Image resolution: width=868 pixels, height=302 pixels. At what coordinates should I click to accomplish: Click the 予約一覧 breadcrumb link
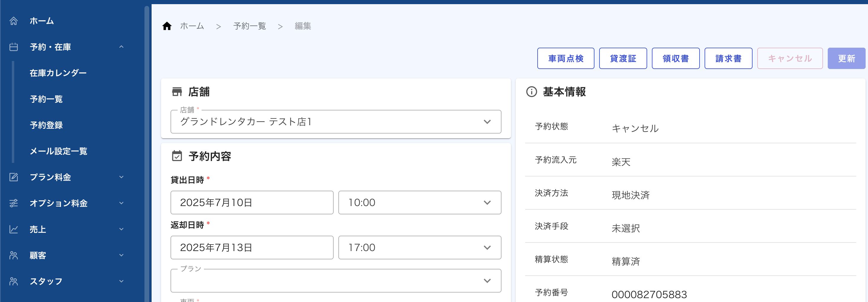pos(249,26)
